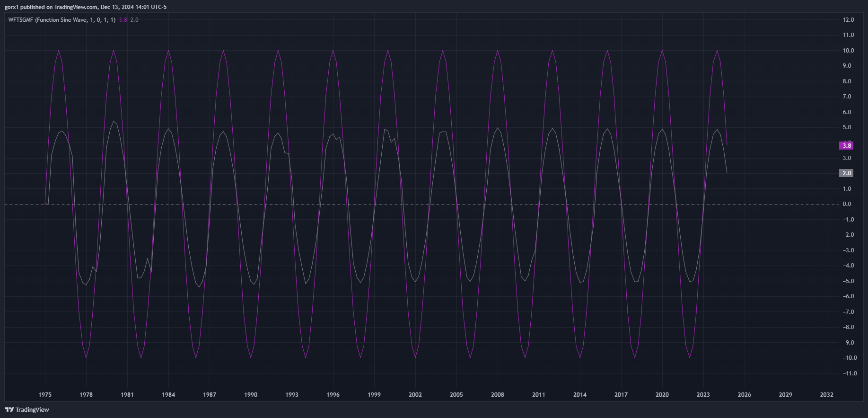868x418 pixels.
Task: Click the WFTSGMF indicator title legend
Action: [62, 20]
